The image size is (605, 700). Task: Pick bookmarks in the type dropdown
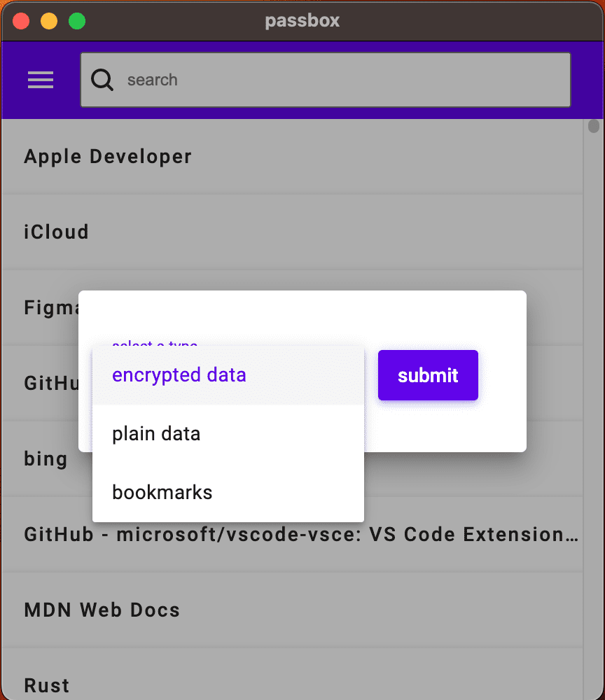point(228,492)
